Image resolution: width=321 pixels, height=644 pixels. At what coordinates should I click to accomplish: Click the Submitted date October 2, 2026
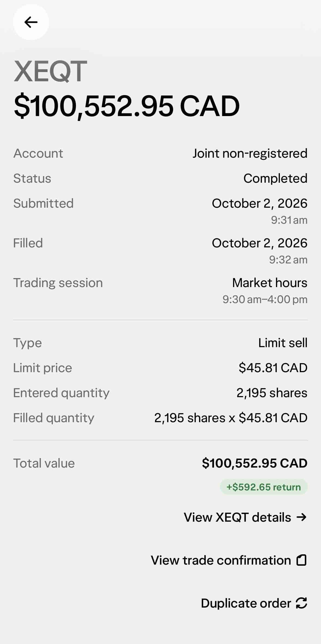click(259, 203)
